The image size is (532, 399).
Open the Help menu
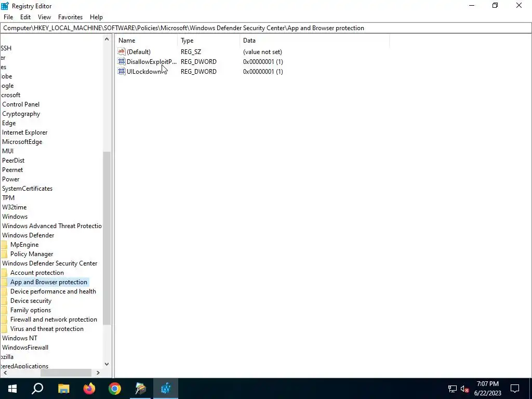(96, 17)
